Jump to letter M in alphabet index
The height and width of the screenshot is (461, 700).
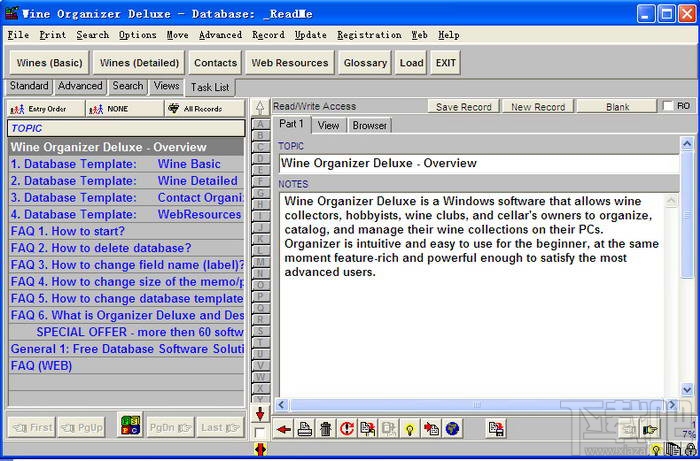tap(260, 262)
